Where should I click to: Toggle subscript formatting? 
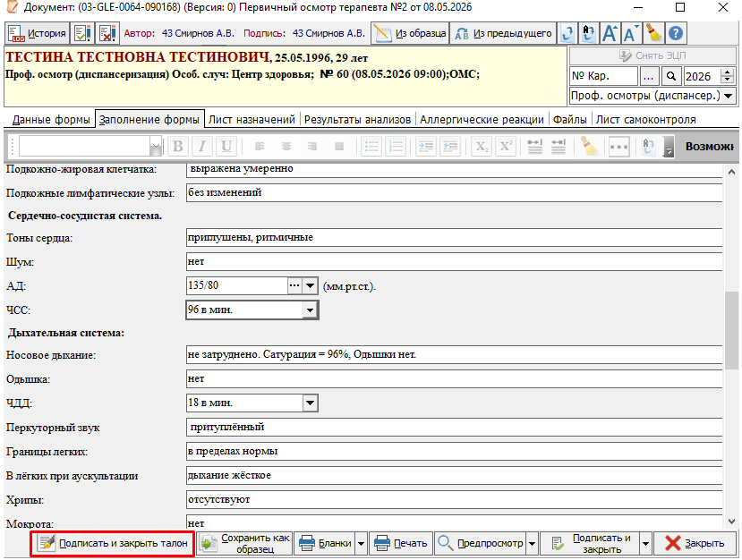[x=481, y=147]
